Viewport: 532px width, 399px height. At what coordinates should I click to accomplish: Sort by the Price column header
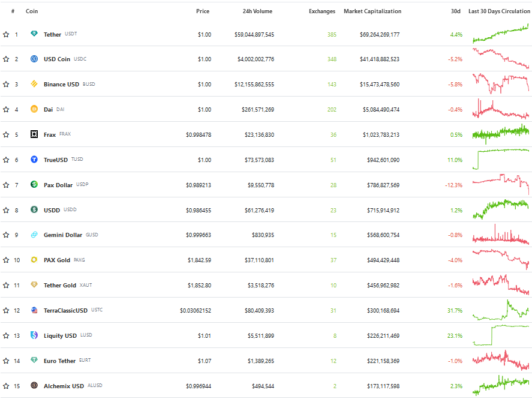(x=203, y=11)
